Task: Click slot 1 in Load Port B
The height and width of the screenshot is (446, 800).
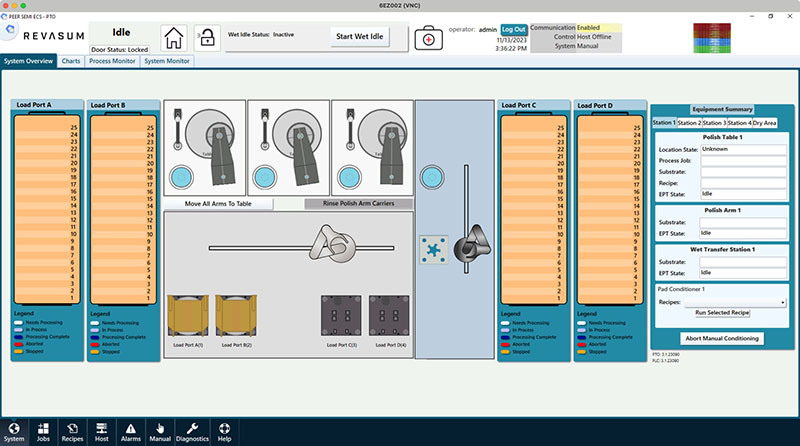Action: 123,298
